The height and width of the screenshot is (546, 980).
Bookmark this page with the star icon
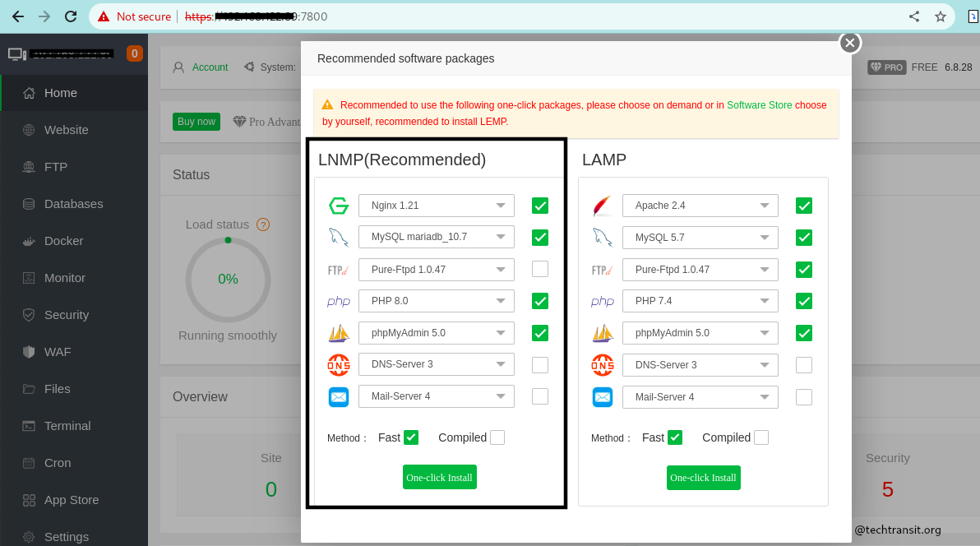point(941,16)
